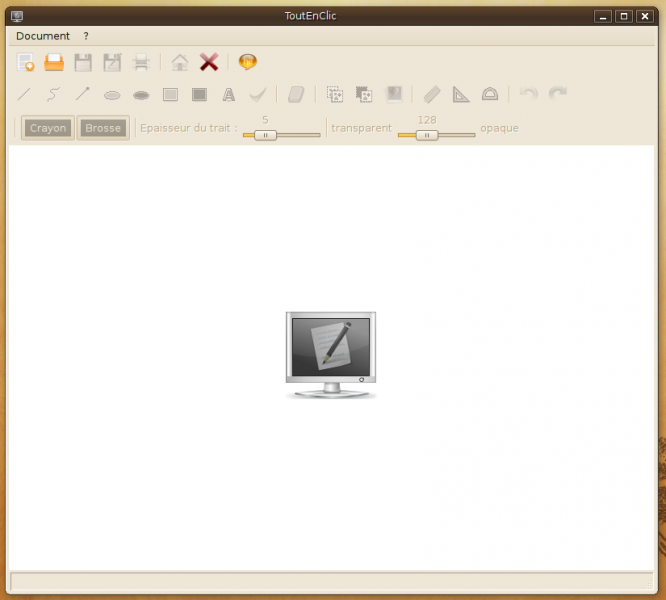Select the ruler tool

click(x=432, y=94)
